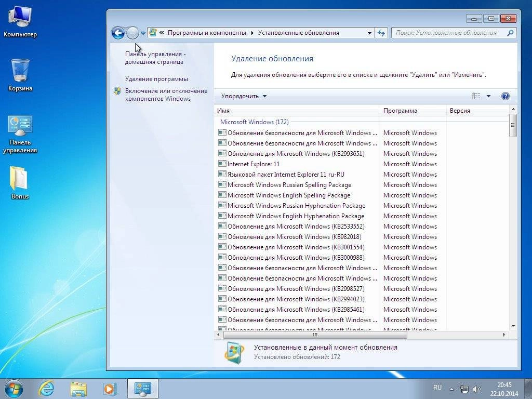Screen dimensions: 532x399
Task: Open Help with the blue question mark
Action: 505,96
